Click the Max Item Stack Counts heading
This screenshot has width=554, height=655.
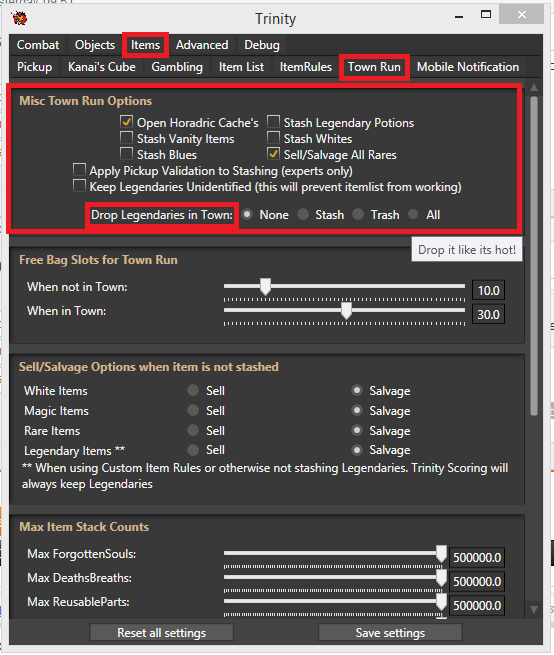pyautogui.click(x=84, y=527)
